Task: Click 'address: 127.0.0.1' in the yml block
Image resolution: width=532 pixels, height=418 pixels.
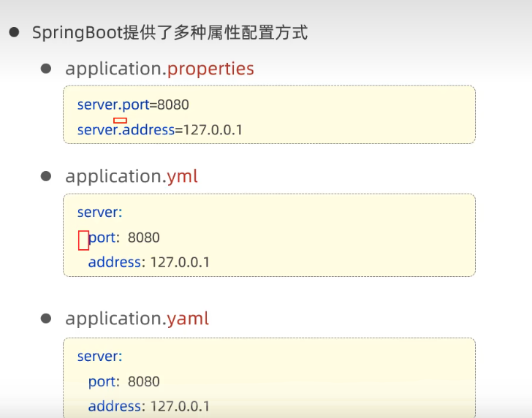Action: point(149,262)
